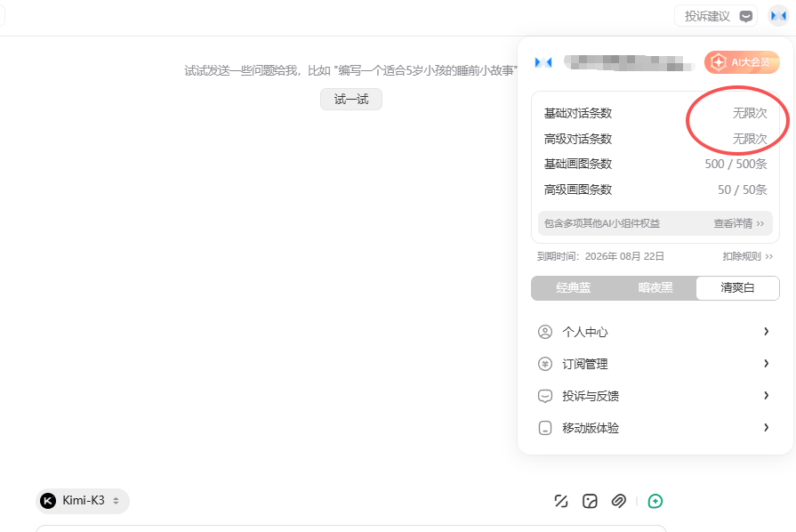This screenshot has height=532, width=796.
Task: Expand the chevron on the 订阅管理 row
Action: point(767,364)
